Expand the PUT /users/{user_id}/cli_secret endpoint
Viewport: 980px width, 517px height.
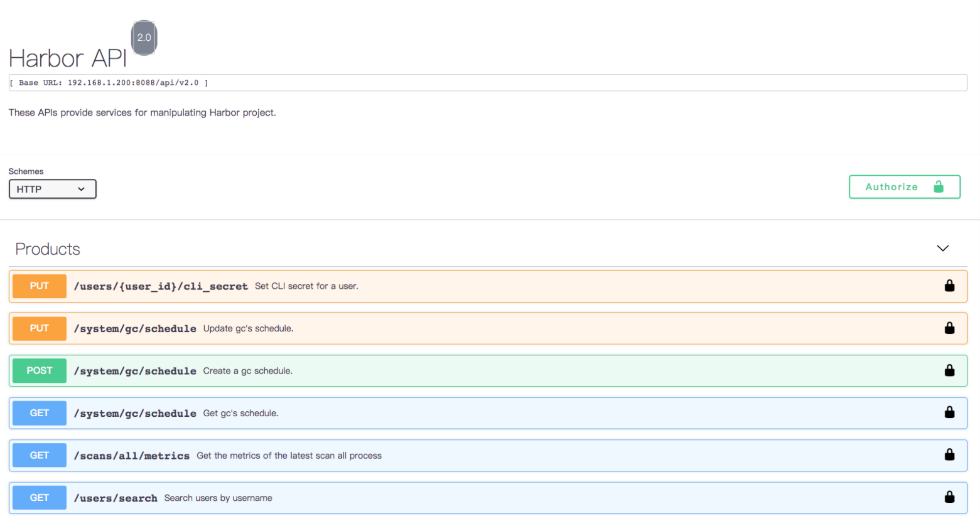point(161,287)
